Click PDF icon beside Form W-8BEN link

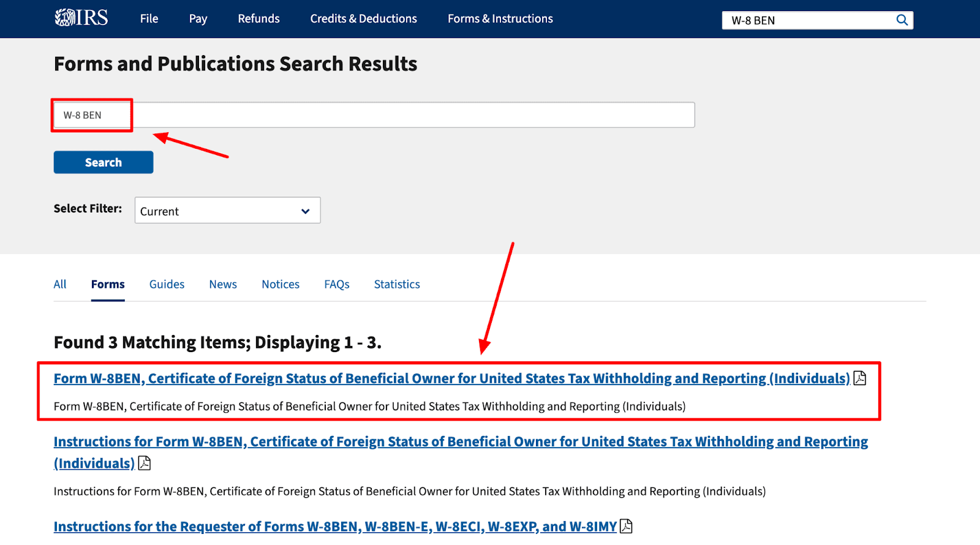[x=860, y=378]
